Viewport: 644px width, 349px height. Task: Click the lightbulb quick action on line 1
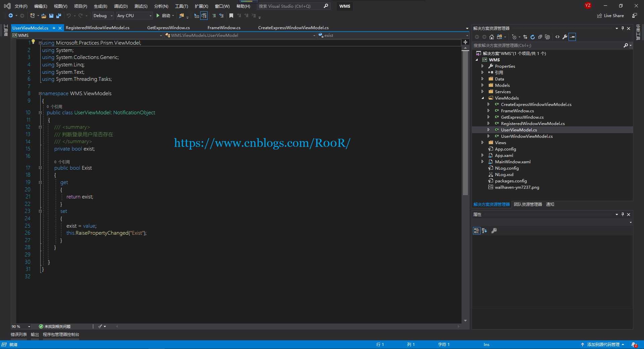33,42
